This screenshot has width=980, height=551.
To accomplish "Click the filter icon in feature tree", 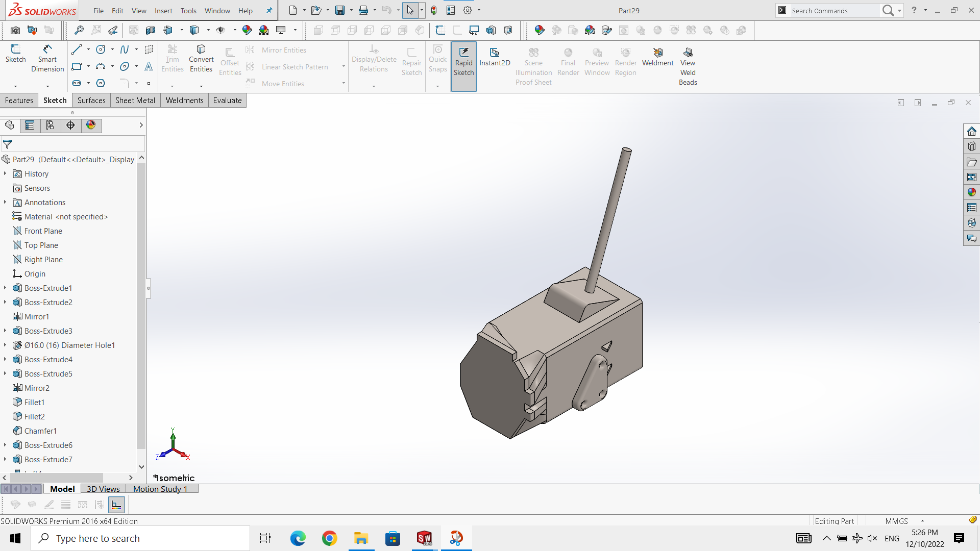I will click(8, 144).
